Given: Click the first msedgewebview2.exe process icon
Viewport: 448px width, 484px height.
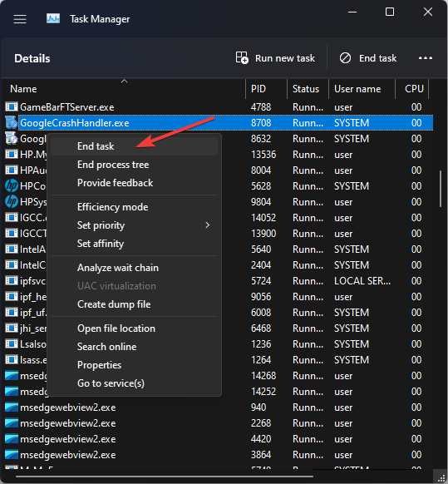Looking at the screenshot, I should click(x=12, y=407).
